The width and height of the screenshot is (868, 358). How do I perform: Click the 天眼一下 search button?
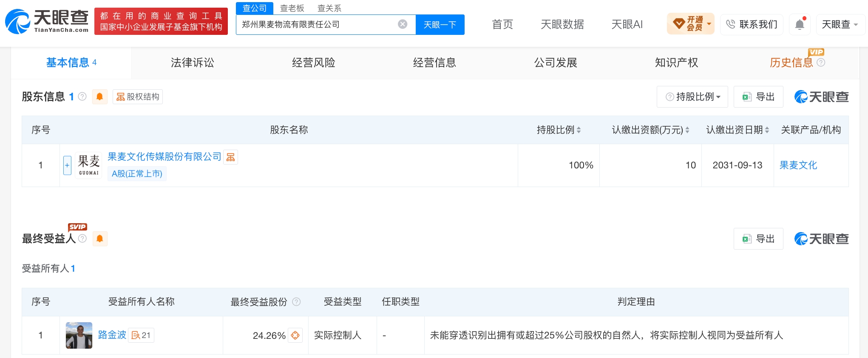(440, 25)
